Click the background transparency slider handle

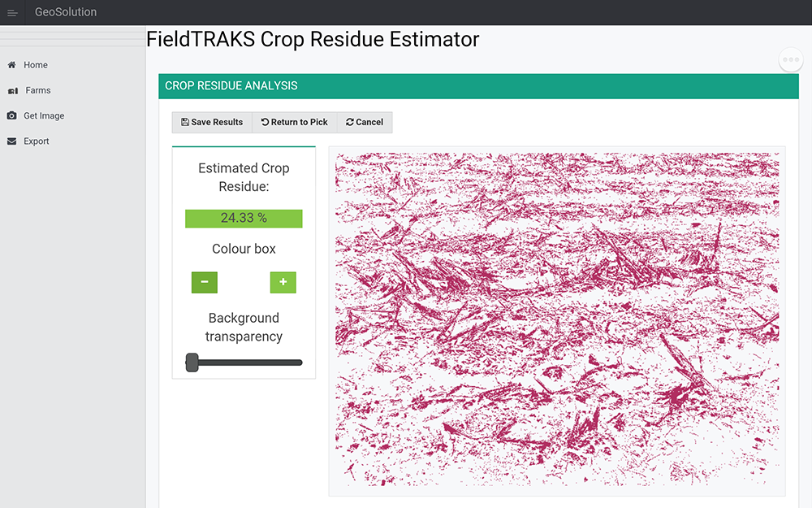tap(192, 363)
